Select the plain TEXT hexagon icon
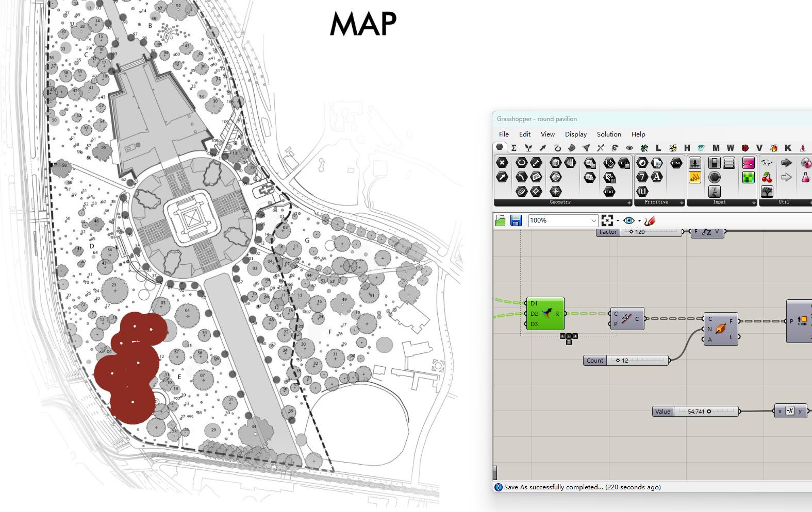The width and height of the screenshot is (812, 512). coord(609,192)
